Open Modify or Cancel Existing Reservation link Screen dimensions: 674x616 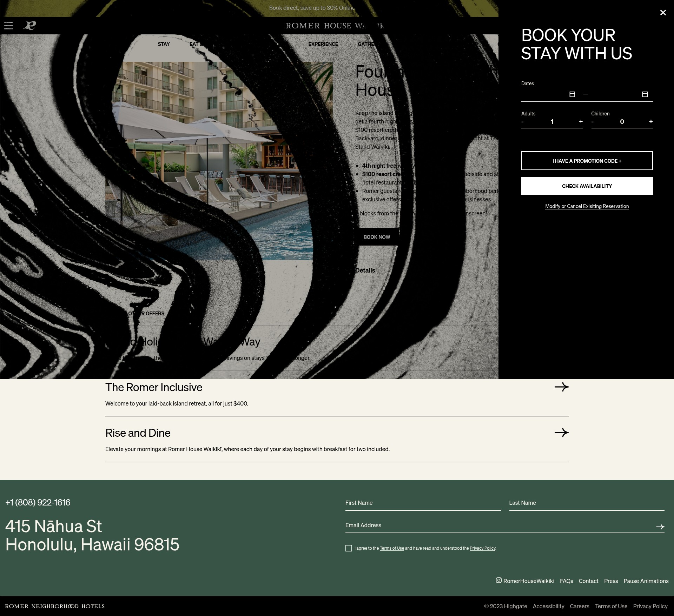[587, 206]
